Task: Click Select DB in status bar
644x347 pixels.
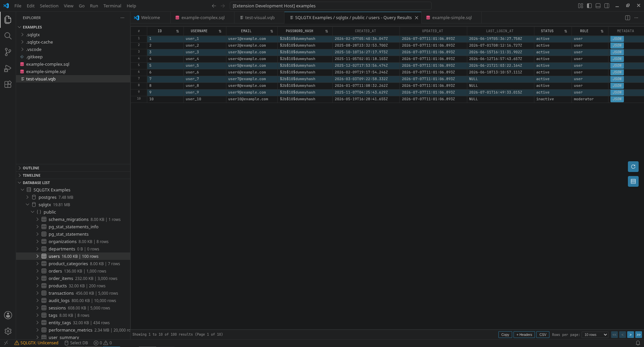Action: 76,343
